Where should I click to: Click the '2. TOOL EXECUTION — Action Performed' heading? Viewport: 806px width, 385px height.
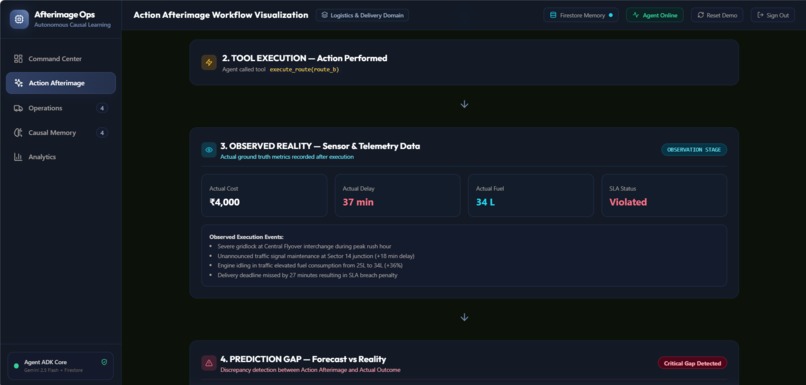[x=305, y=58]
